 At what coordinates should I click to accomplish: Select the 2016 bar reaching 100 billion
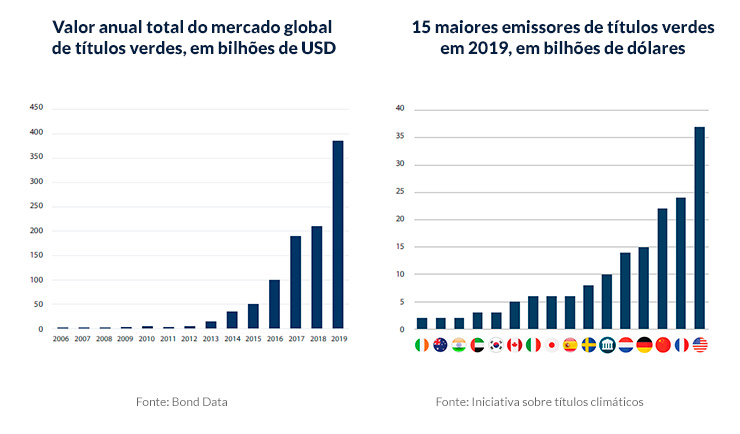click(274, 304)
